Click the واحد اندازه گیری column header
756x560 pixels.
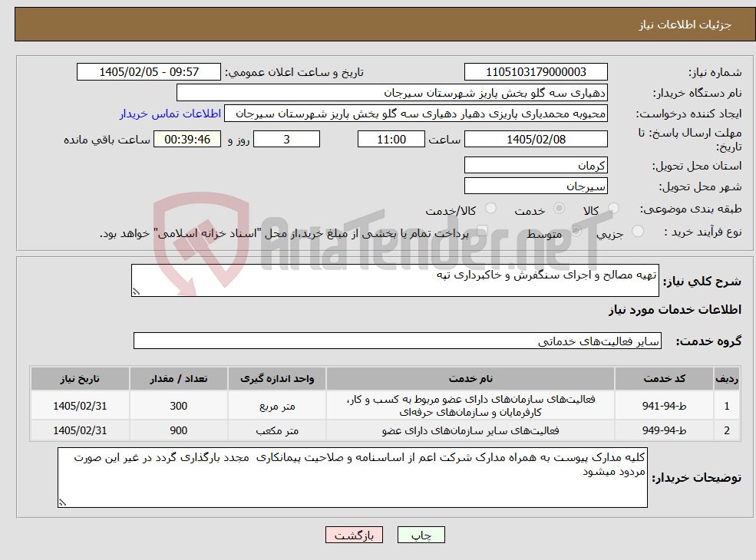(x=277, y=379)
